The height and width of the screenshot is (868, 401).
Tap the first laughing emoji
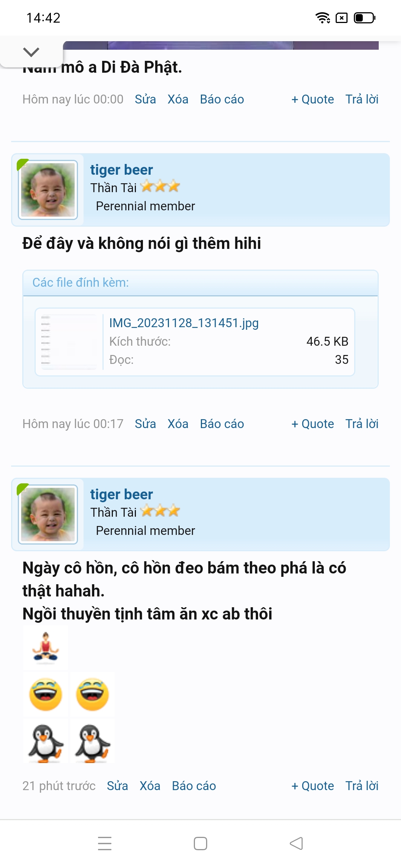46,694
